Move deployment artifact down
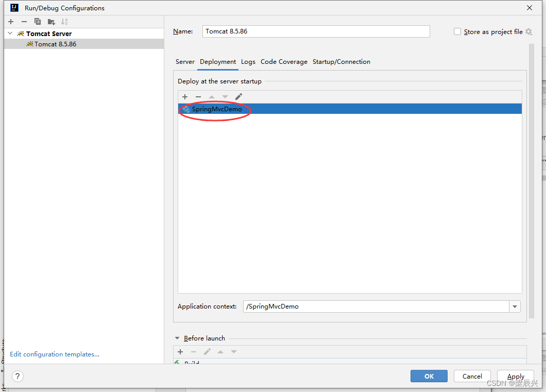This screenshot has width=546, height=392. coord(225,97)
